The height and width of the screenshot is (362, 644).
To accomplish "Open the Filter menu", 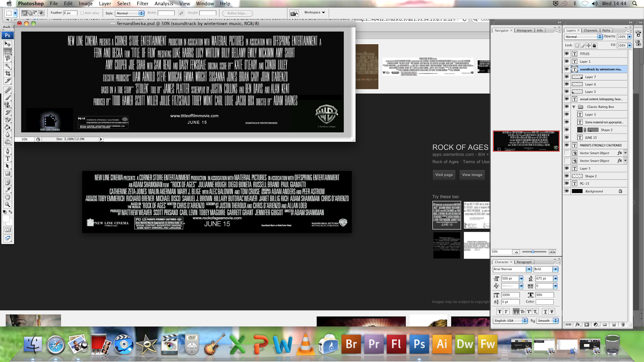I will point(142,4).
